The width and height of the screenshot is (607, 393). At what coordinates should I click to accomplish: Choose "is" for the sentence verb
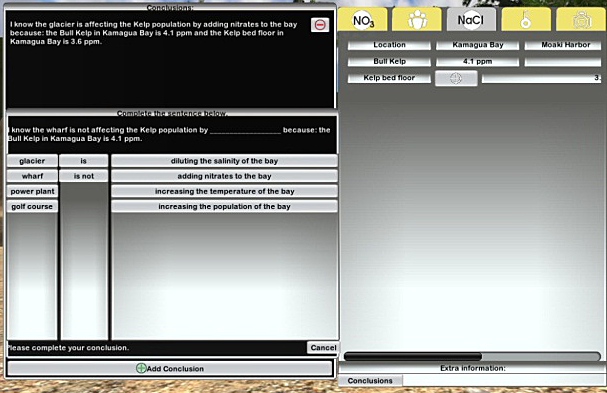pos(84,161)
